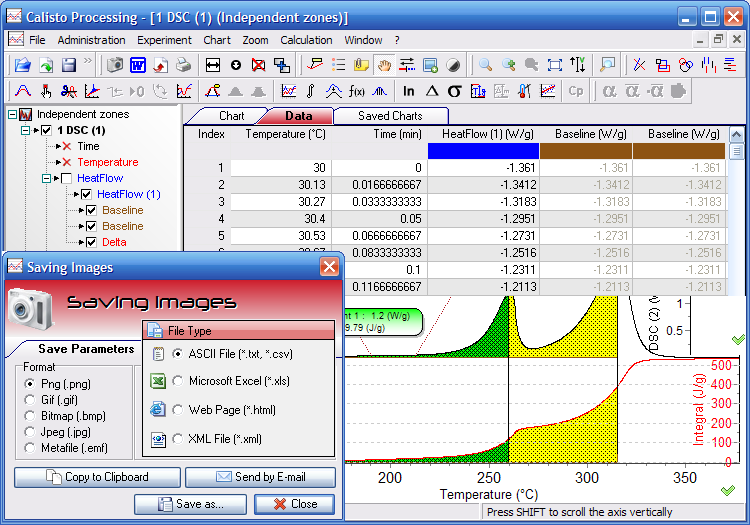Click the f(x) function icon
The width and height of the screenshot is (750, 525).
point(357,91)
